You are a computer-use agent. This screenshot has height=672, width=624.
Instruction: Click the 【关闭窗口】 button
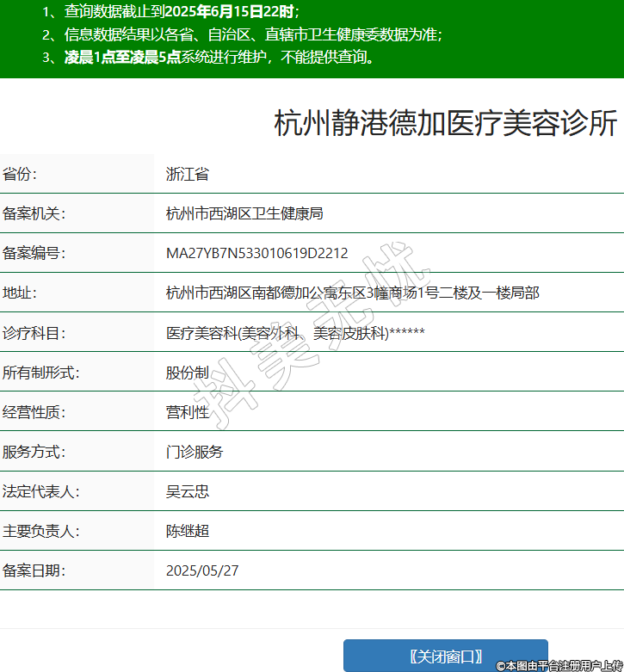[445, 656]
